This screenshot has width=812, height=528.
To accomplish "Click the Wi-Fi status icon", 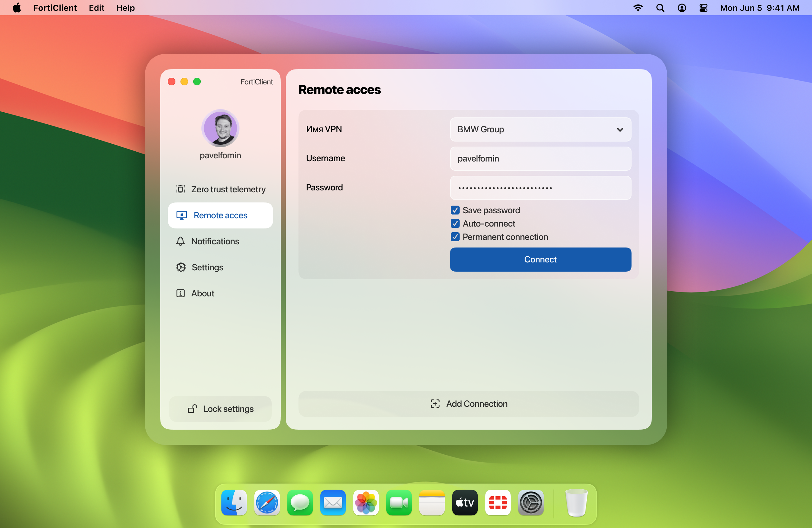I will [638, 8].
